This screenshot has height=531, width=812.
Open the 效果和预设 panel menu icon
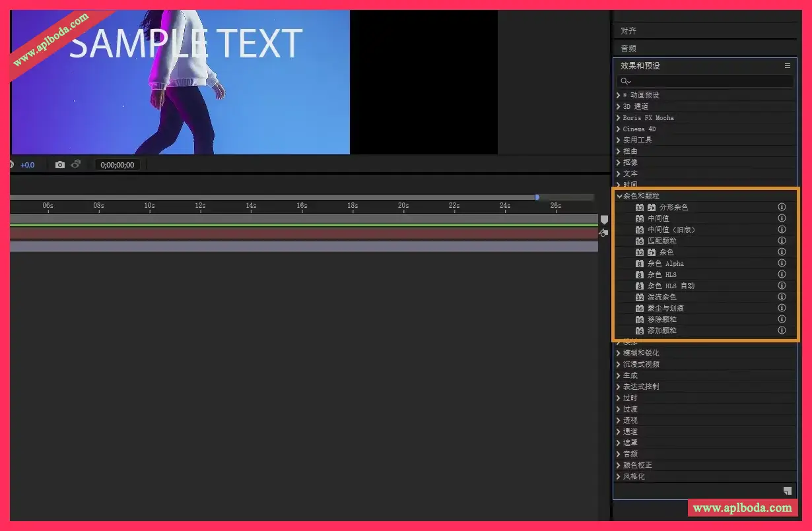[787, 66]
